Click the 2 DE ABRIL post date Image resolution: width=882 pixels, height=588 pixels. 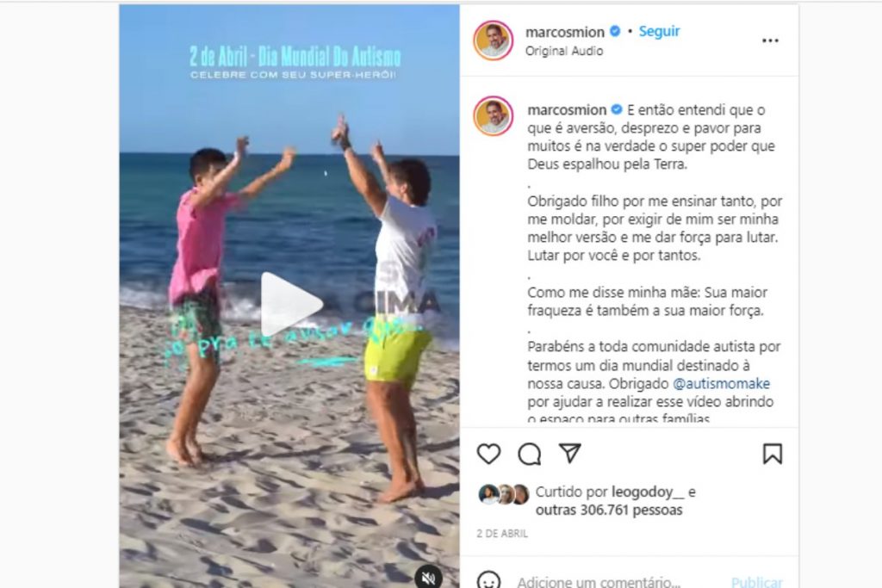[x=502, y=534]
